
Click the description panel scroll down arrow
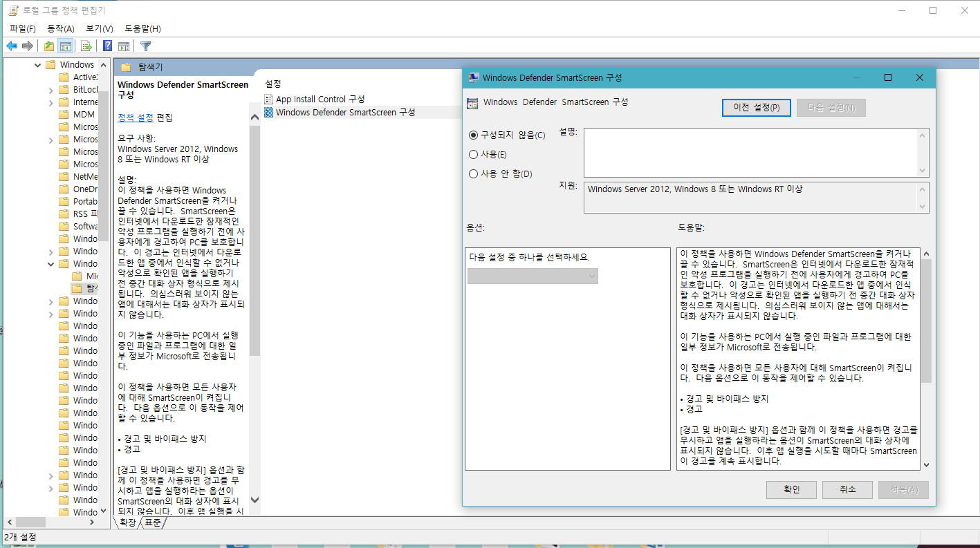(255, 500)
